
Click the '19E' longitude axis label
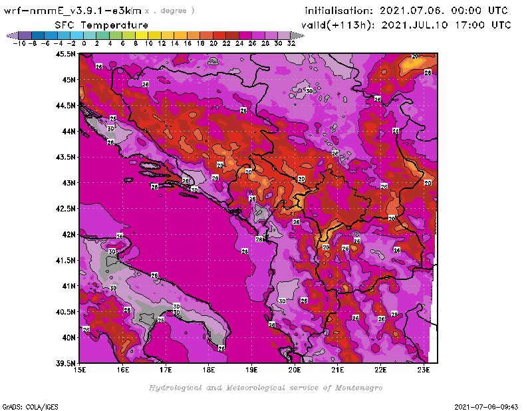(x=251, y=370)
